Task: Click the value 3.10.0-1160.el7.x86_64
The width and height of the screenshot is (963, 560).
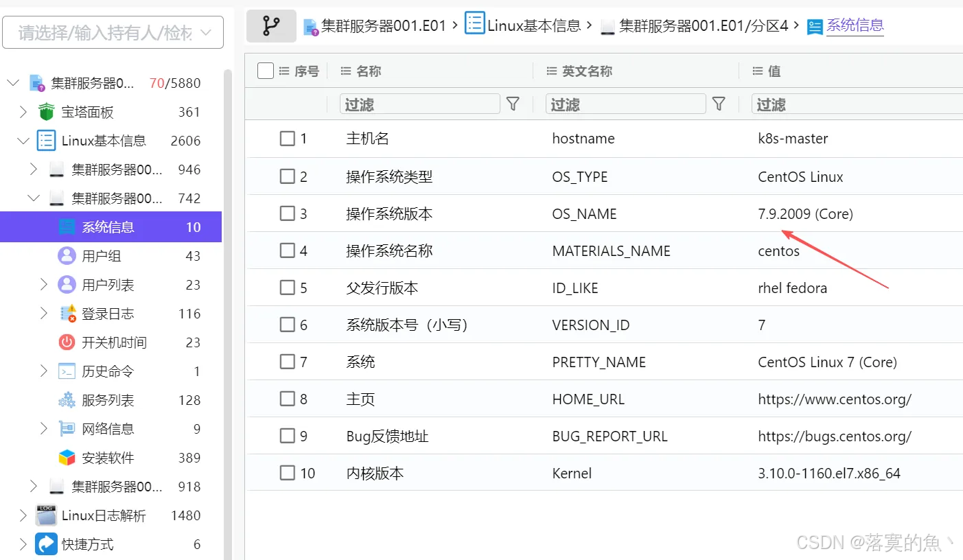Action: coord(829,473)
